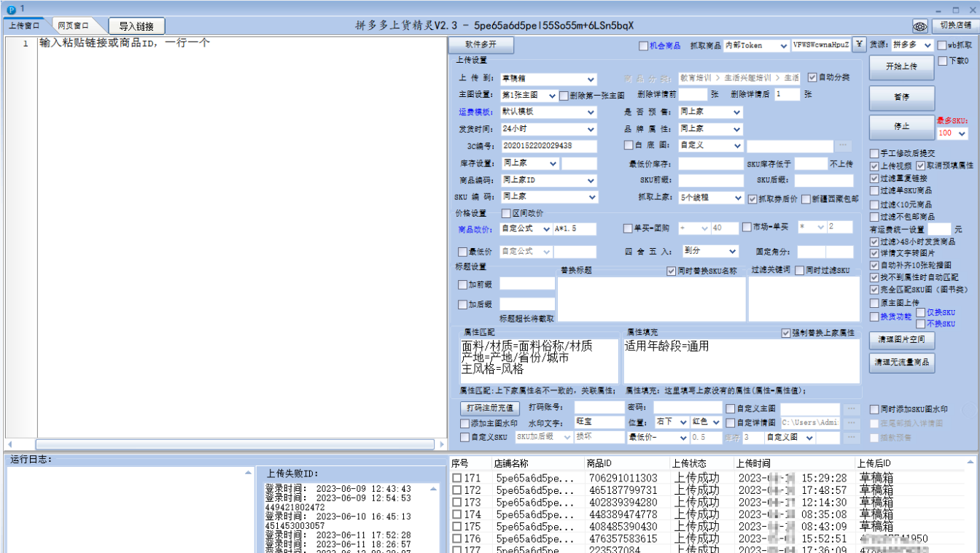Screen dimensions: 980x553
Task: Select the 上传窗口 tab
Action: click(x=24, y=26)
